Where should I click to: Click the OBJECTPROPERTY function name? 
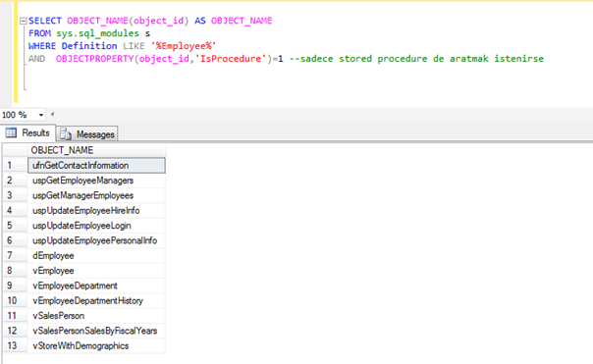coord(95,59)
